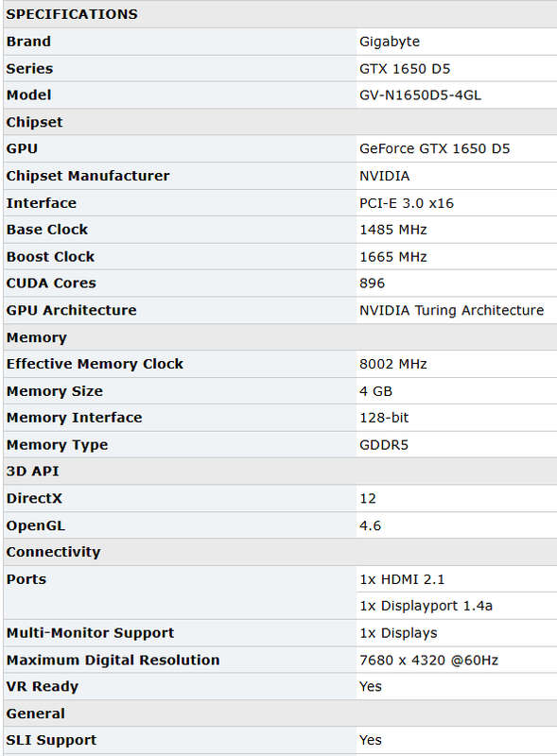Select model number GV-N1650D5-4GL

point(421,95)
